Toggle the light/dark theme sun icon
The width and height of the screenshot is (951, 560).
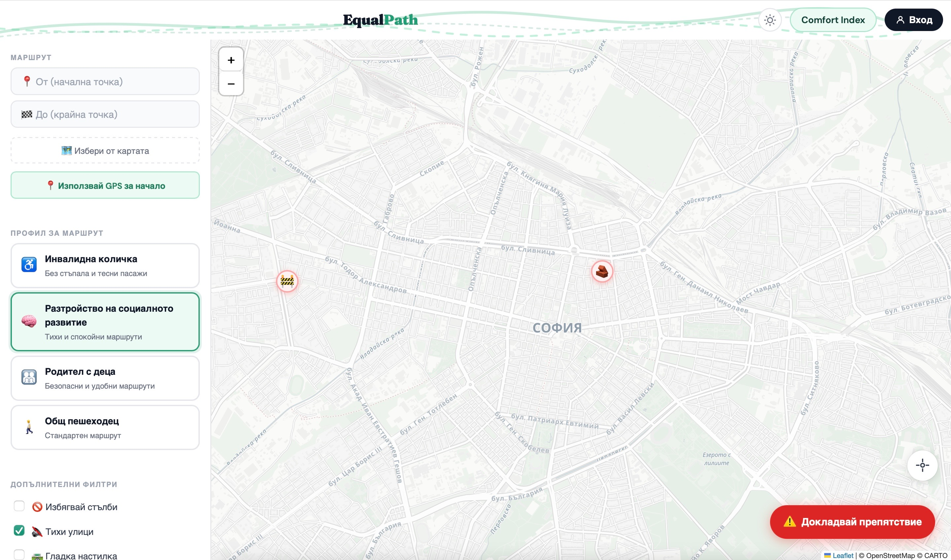pos(769,20)
